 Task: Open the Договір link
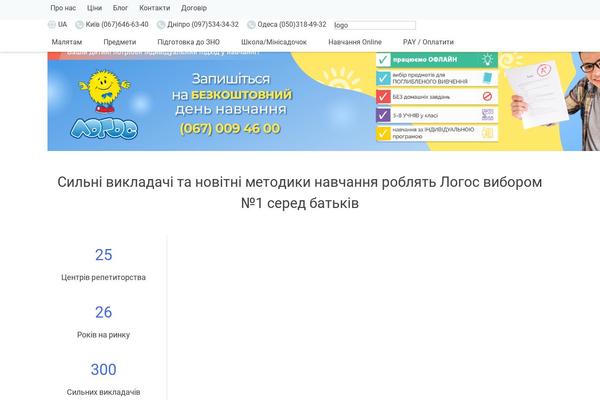point(194,8)
